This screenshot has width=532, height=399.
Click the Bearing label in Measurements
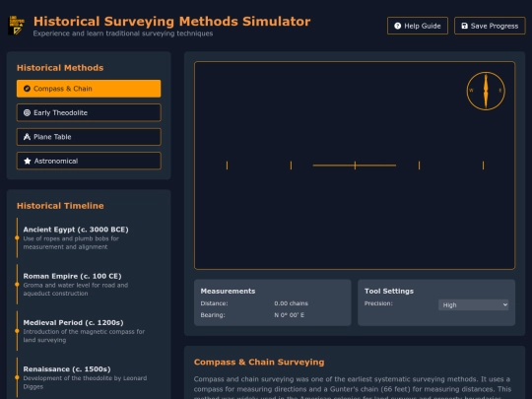[213, 315]
